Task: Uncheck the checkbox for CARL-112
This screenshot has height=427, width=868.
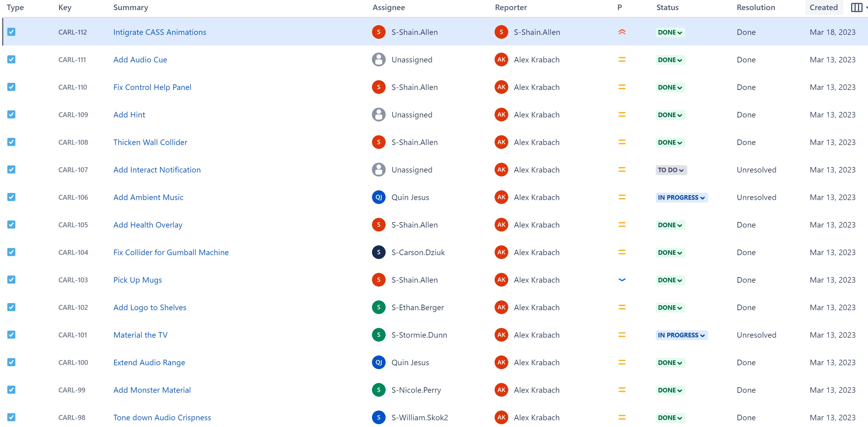Action: pos(11,32)
